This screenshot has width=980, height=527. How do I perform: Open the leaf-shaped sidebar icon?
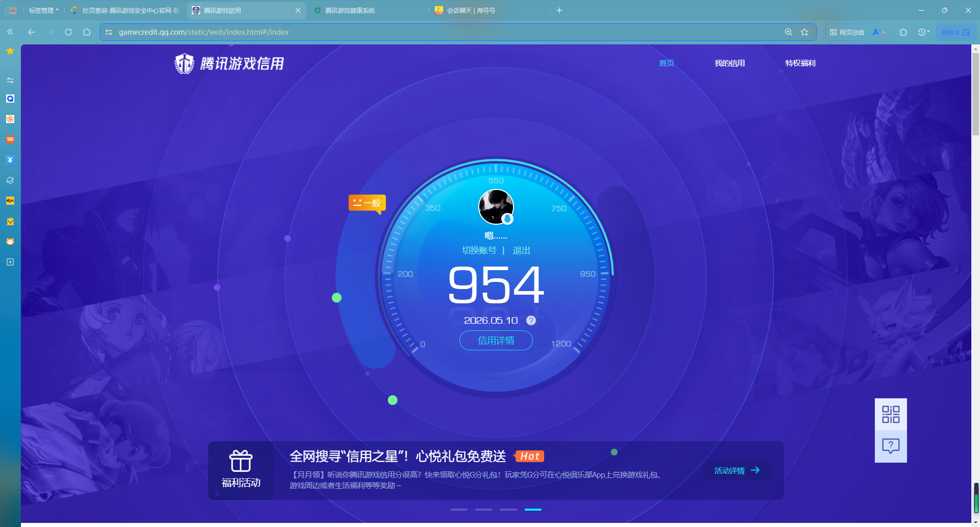10,180
